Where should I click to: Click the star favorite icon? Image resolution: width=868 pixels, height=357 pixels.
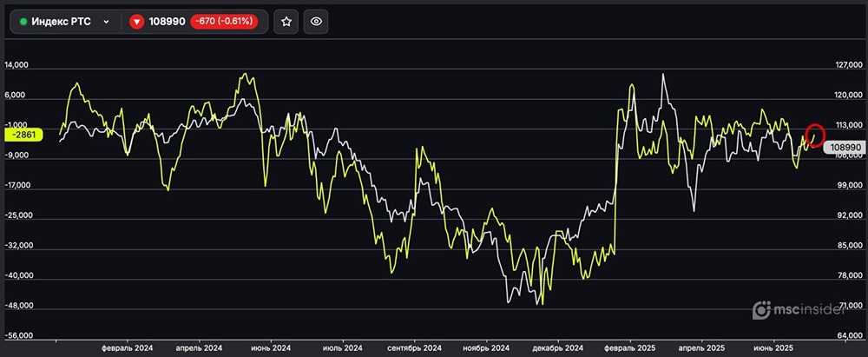tap(286, 22)
